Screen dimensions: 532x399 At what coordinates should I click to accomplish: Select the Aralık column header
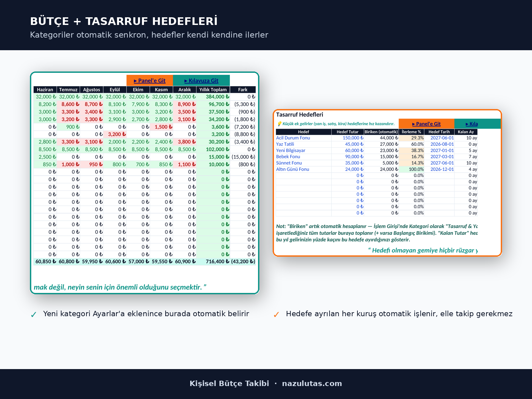pos(185,89)
